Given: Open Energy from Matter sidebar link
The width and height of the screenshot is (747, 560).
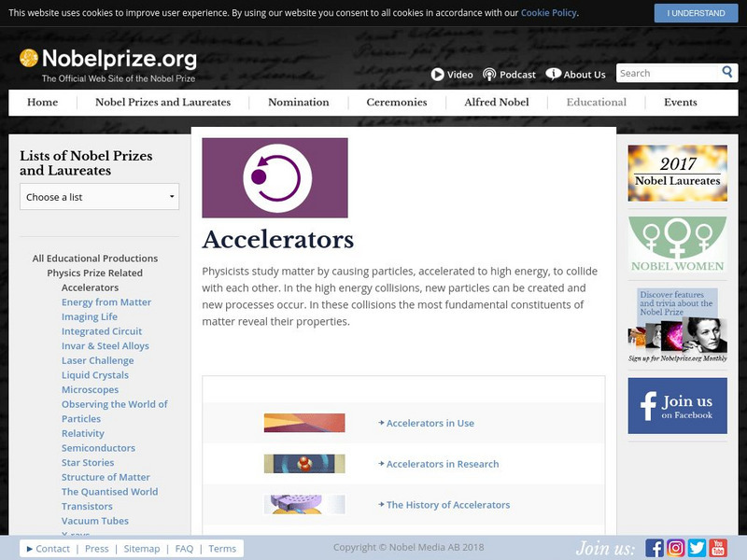Looking at the screenshot, I should [106, 301].
